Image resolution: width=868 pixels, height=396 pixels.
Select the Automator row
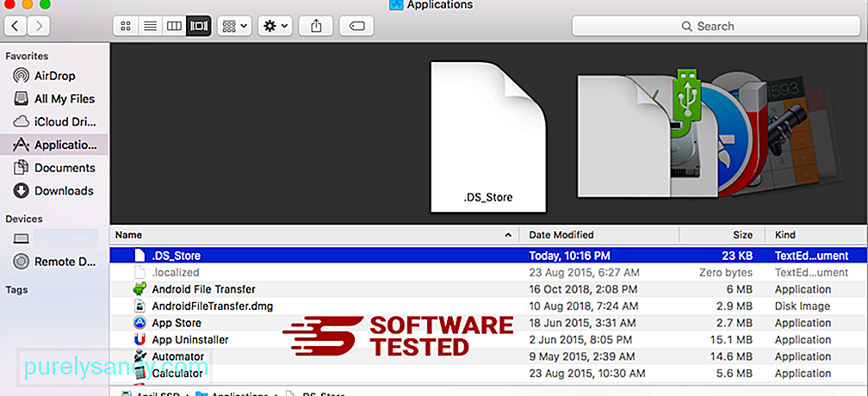[488, 356]
